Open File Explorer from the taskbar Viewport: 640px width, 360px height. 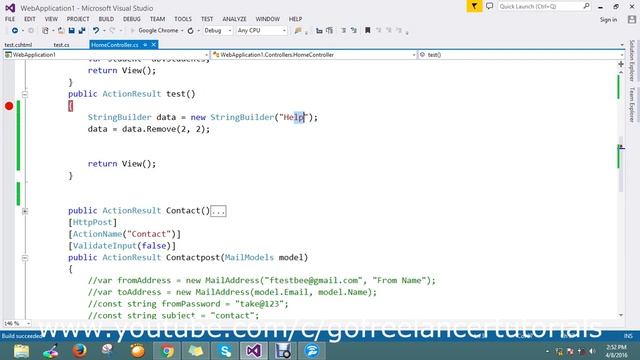[21, 351]
